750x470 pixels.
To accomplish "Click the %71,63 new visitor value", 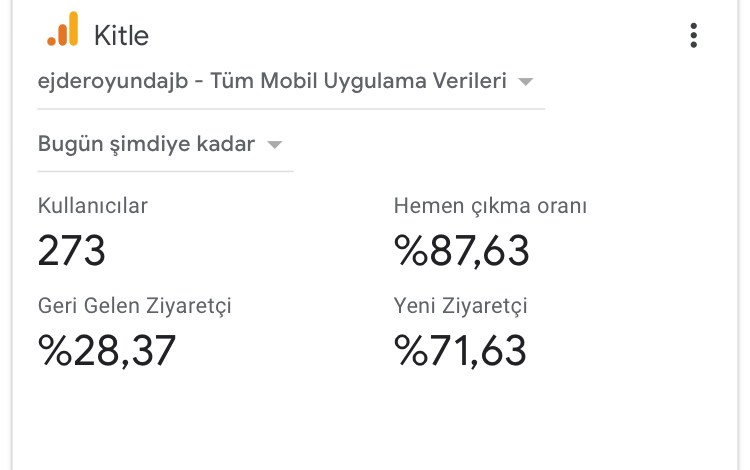I will [x=460, y=350].
